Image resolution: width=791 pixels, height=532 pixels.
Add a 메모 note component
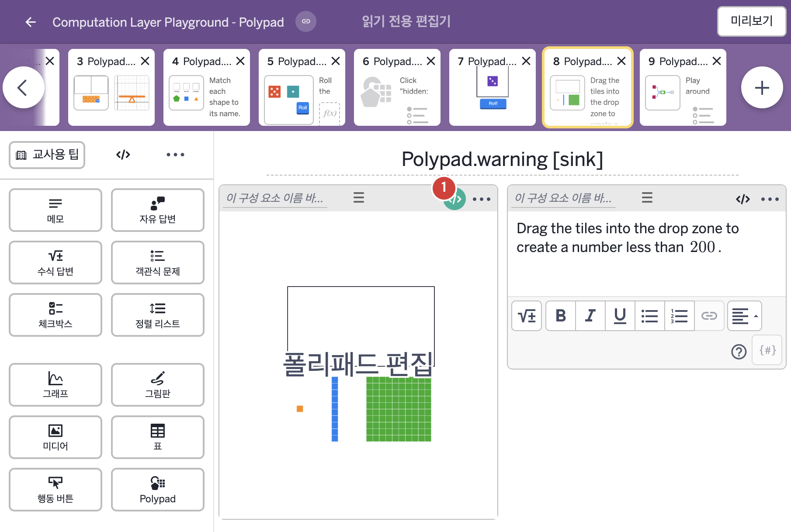pos(56,210)
